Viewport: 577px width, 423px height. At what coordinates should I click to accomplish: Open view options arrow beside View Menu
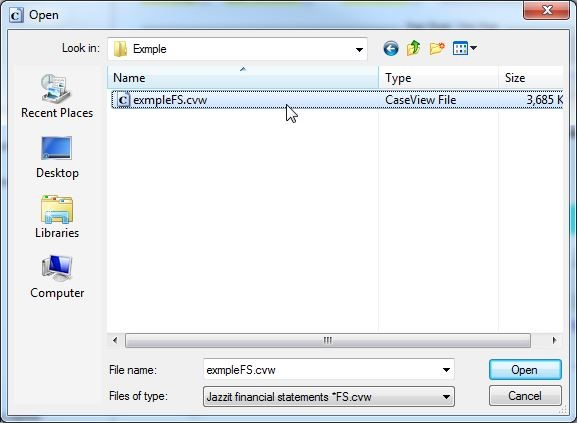coord(474,48)
